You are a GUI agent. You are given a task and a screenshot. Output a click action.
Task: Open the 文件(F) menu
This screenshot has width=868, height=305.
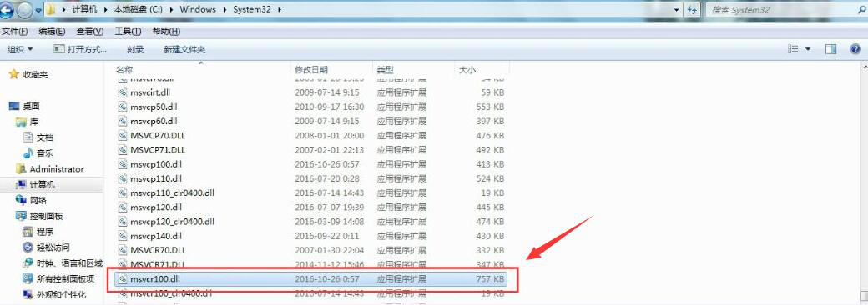coord(15,31)
